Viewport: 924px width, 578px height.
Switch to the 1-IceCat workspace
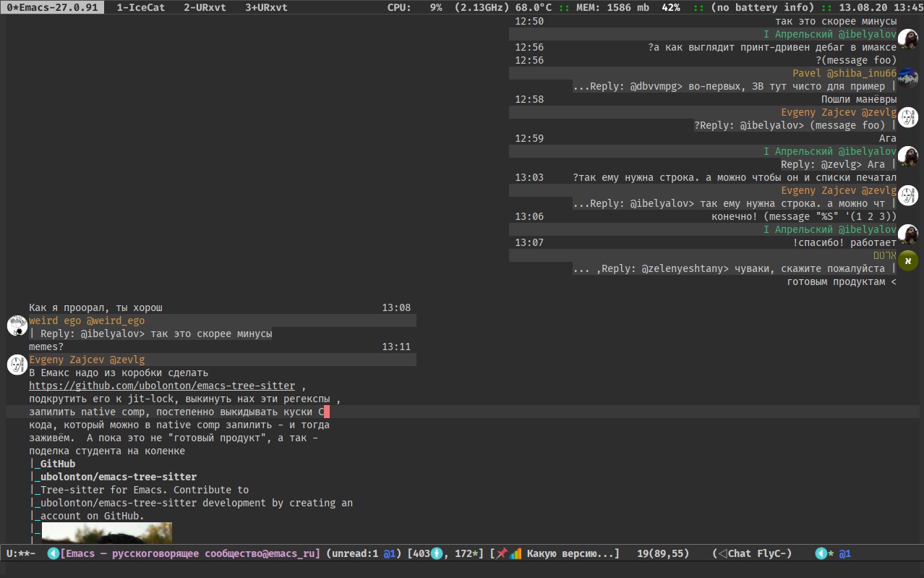pos(140,7)
